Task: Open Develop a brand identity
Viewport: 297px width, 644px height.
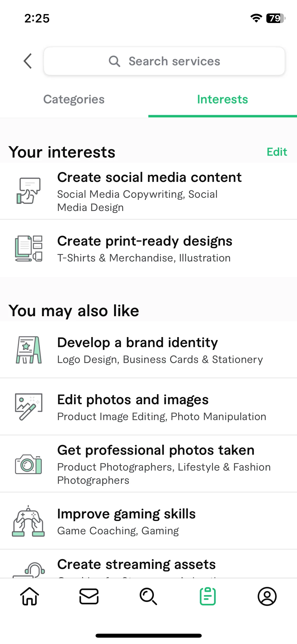Action: 148,349
